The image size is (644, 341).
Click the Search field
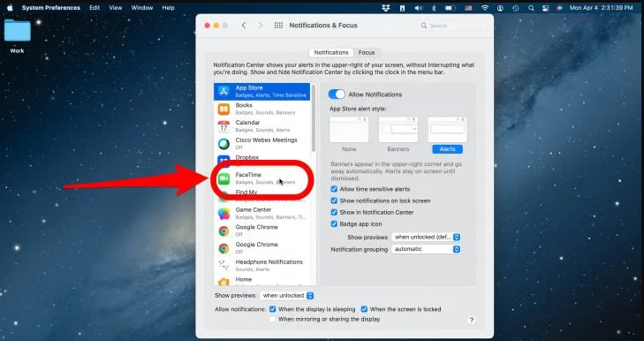coord(452,26)
